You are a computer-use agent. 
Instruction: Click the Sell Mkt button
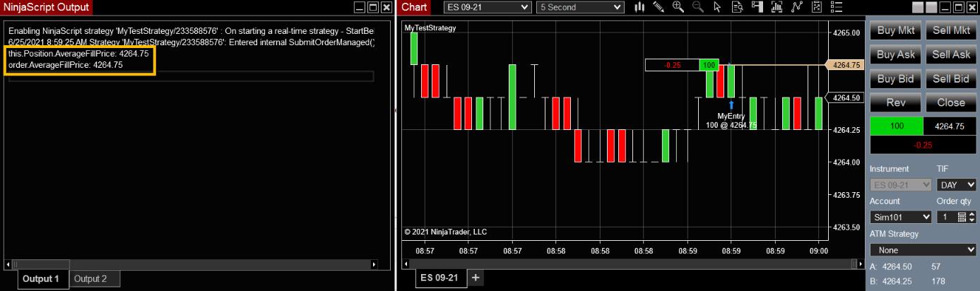pos(950,30)
